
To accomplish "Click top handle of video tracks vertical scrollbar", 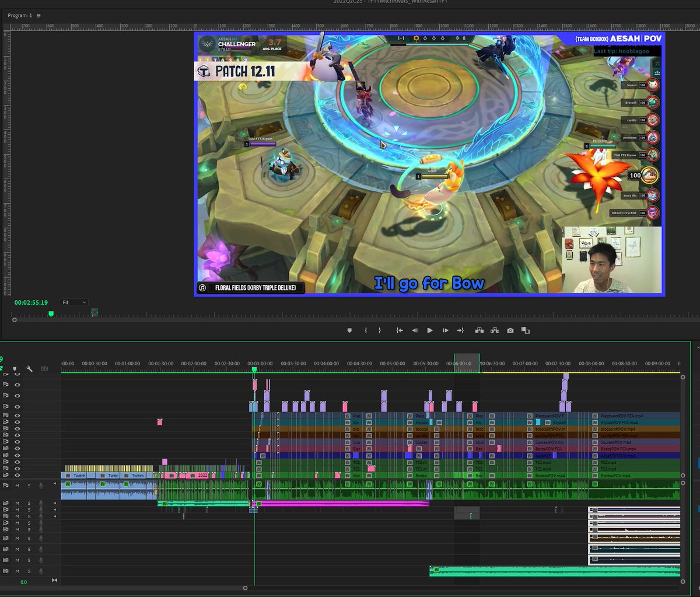I will coord(682,378).
